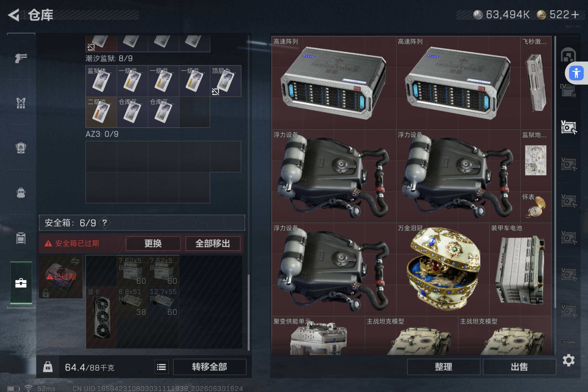
Task: Select the 显卡 graphics card in safe box
Action: (101, 317)
